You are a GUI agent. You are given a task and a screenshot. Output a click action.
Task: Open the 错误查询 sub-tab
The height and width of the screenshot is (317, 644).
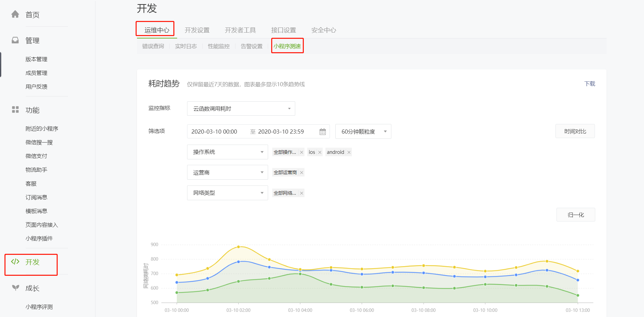click(x=153, y=46)
